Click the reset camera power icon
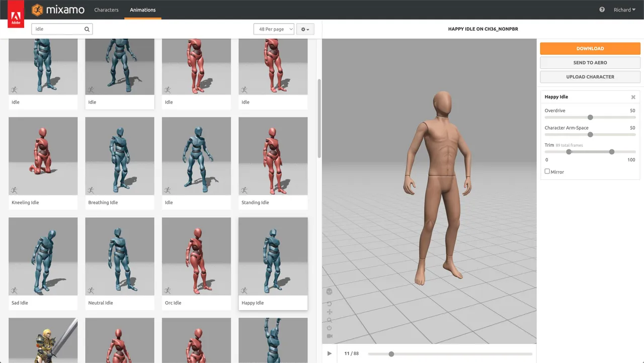 (330, 328)
